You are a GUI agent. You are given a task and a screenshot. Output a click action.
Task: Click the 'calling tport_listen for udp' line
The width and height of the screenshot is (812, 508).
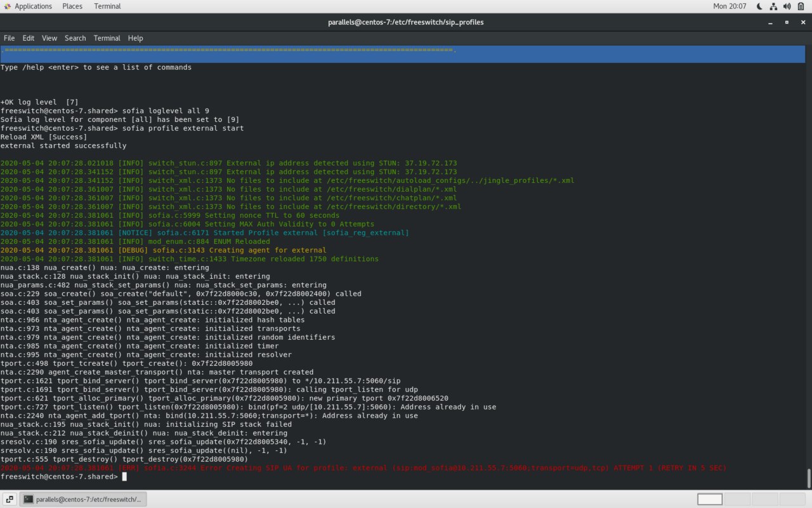pyautogui.click(x=209, y=389)
